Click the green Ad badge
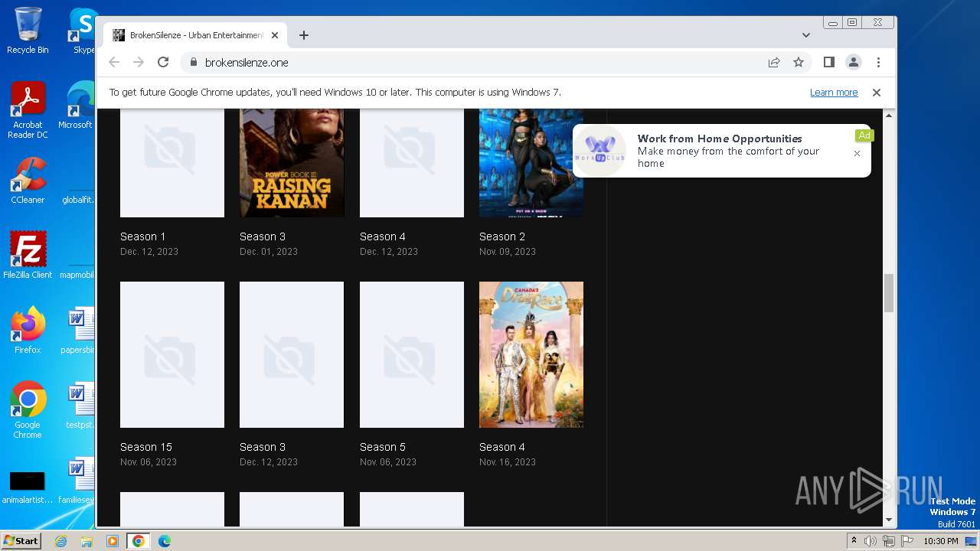The width and height of the screenshot is (980, 551). click(x=864, y=135)
